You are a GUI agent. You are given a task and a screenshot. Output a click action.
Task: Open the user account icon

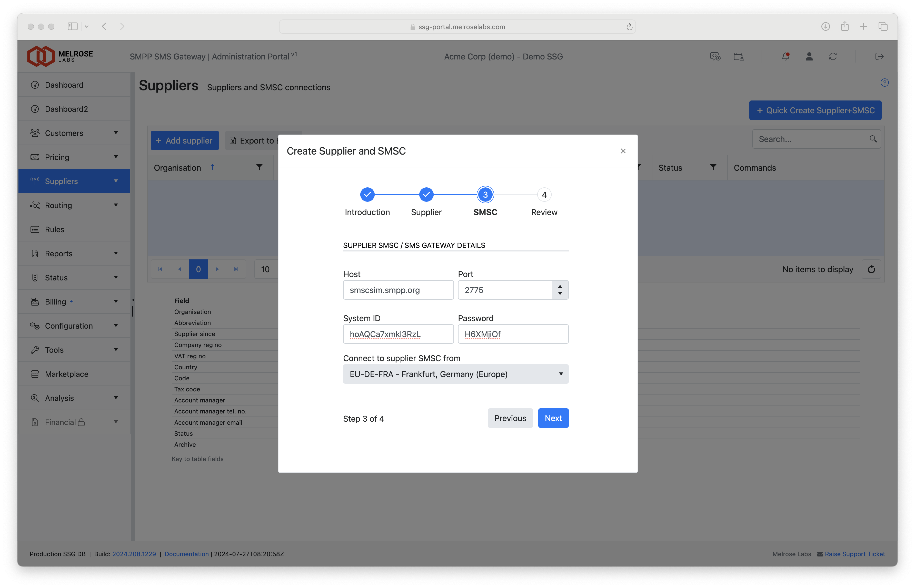coord(809,56)
